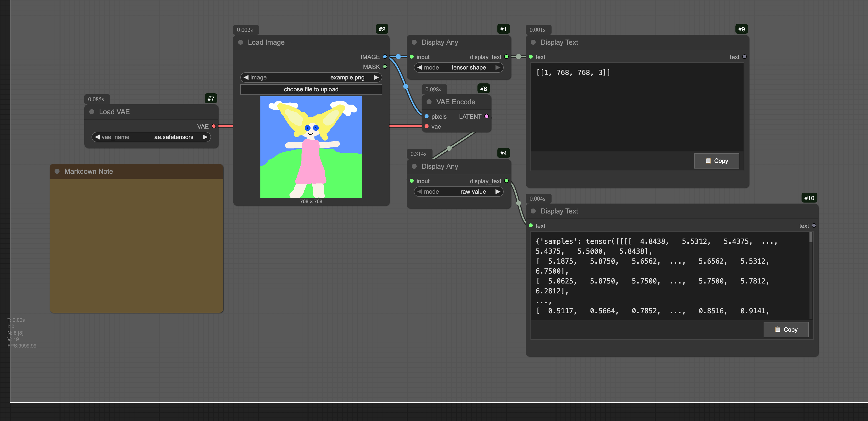The width and height of the screenshot is (868, 421).
Task: Click the samples tensor output text area
Action: coord(670,276)
